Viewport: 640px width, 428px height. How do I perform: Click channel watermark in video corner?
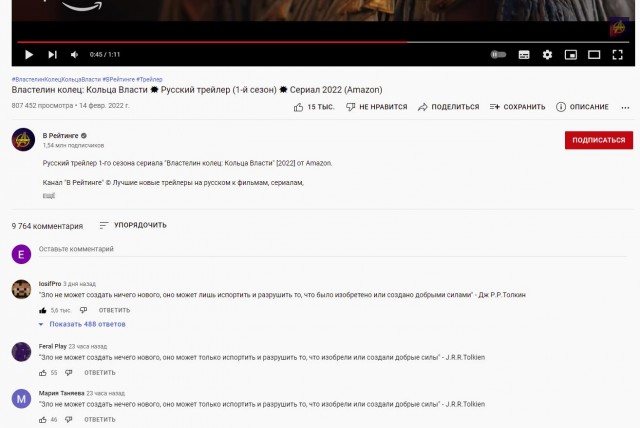619,28
